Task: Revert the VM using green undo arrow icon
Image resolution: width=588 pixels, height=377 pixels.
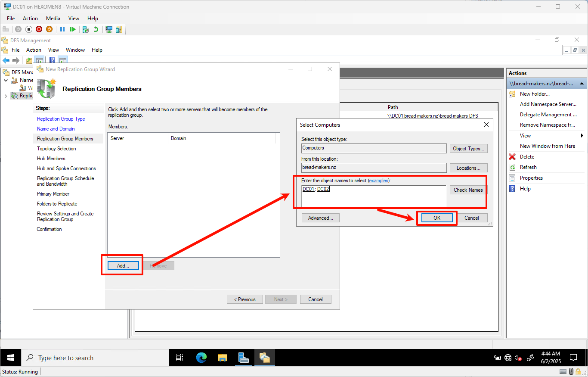Action: pos(96,29)
